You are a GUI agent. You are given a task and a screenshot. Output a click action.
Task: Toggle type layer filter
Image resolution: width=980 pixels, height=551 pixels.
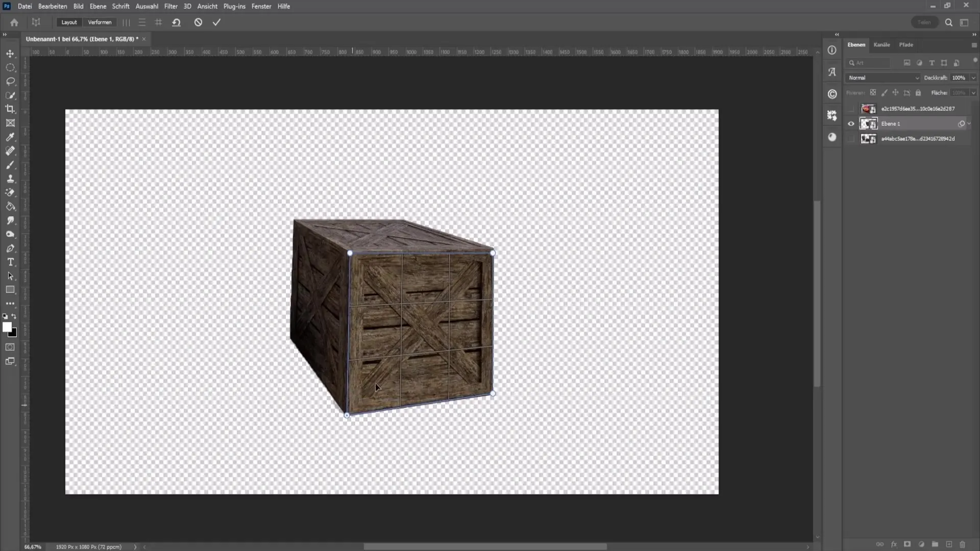[x=932, y=63]
